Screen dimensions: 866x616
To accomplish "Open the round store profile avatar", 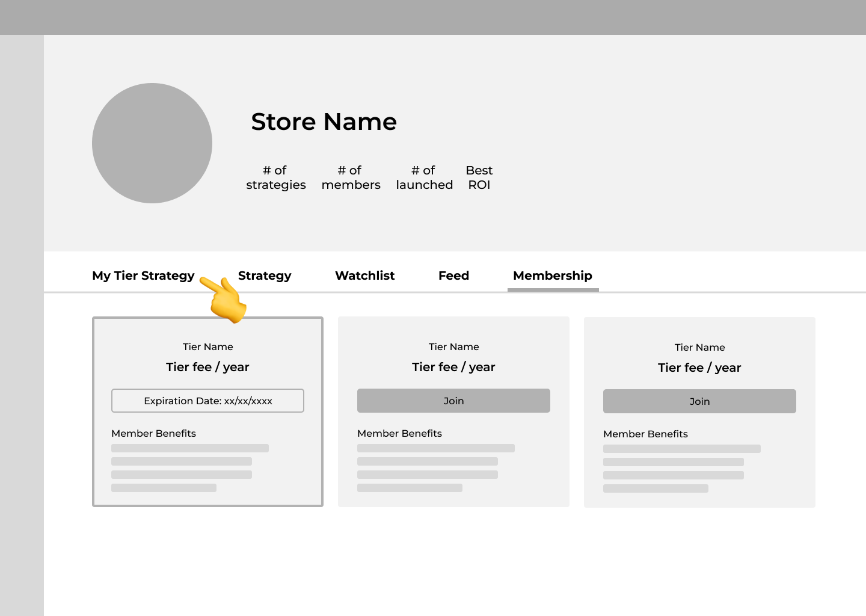I will point(152,143).
